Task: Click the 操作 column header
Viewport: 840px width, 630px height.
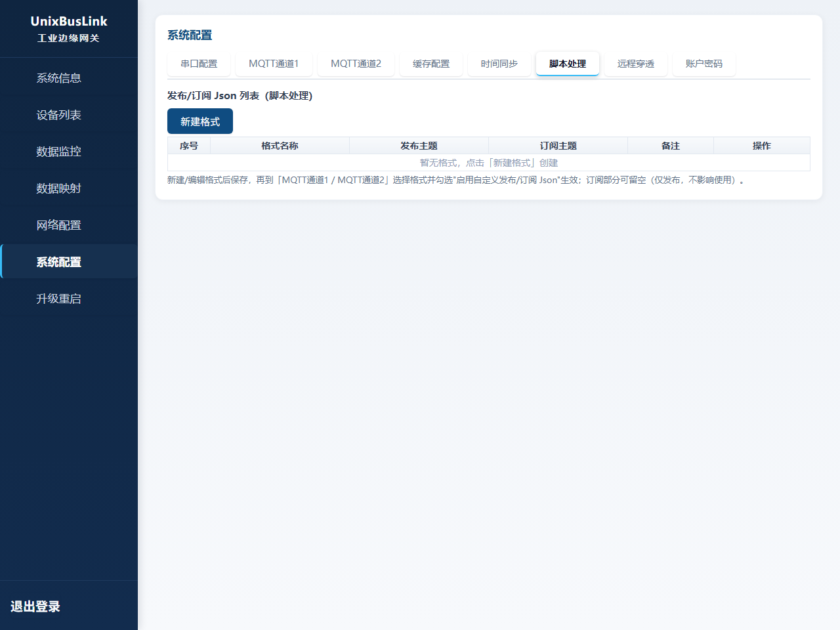Action: 762,146
